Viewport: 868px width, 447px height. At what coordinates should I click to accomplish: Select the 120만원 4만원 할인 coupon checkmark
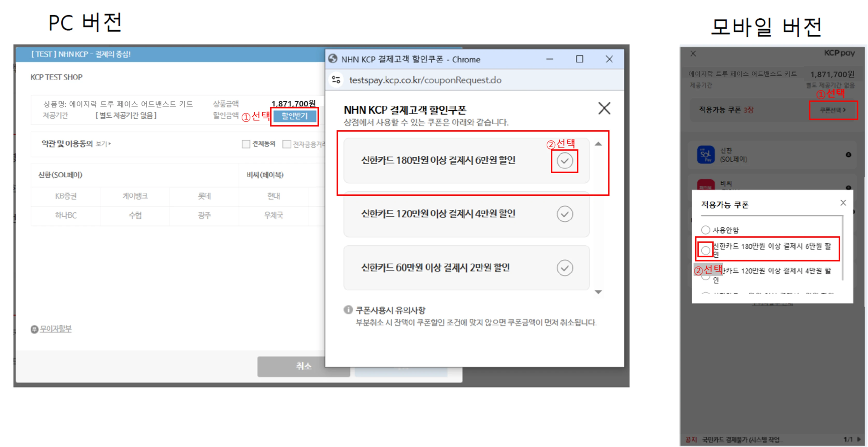pos(565,214)
